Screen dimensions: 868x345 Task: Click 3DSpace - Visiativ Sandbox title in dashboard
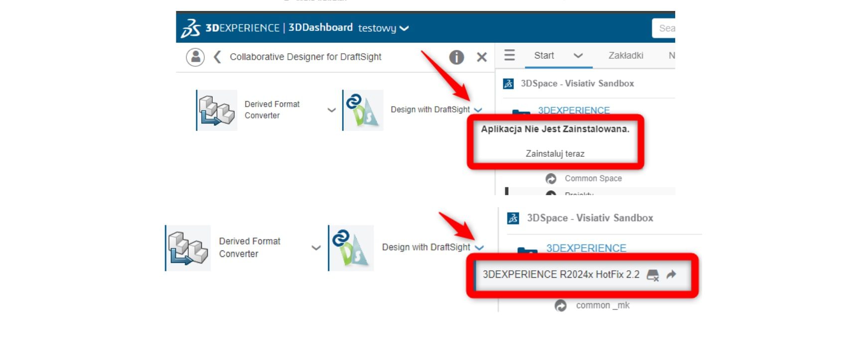(x=578, y=84)
